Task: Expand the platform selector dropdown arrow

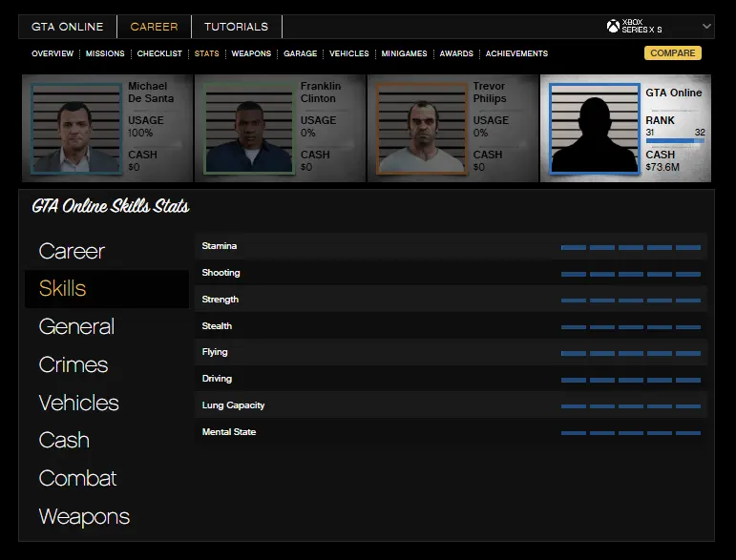Action: tap(706, 27)
